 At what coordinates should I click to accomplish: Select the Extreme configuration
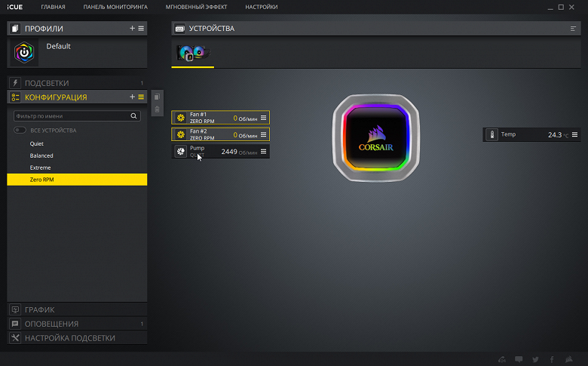tap(77, 168)
